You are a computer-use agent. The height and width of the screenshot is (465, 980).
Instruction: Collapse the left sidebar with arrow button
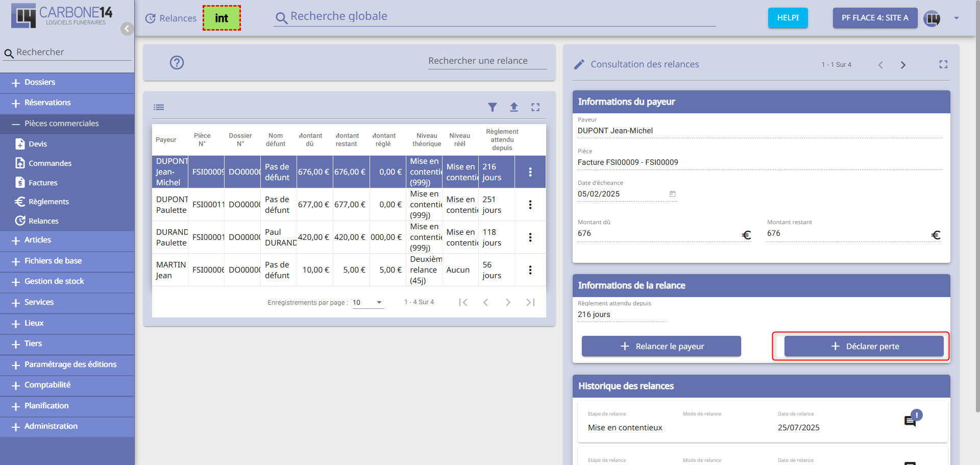coord(127,29)
